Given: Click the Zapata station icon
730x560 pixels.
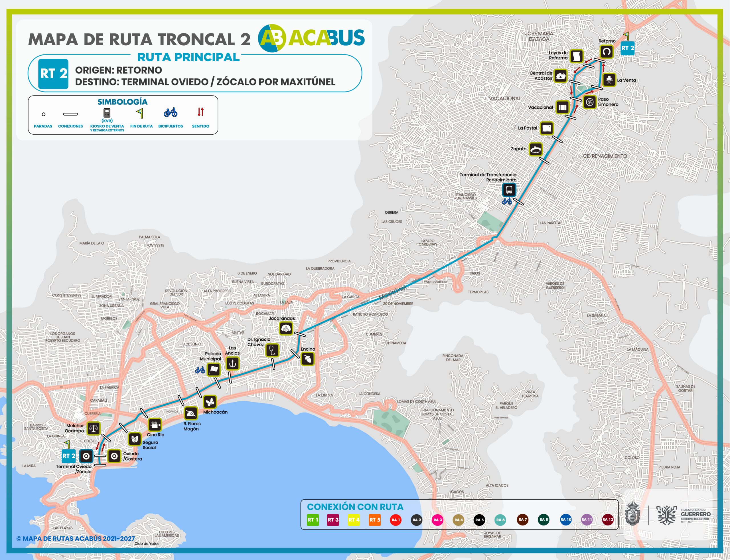Looking at the screenshot, I should pos(536,149).
